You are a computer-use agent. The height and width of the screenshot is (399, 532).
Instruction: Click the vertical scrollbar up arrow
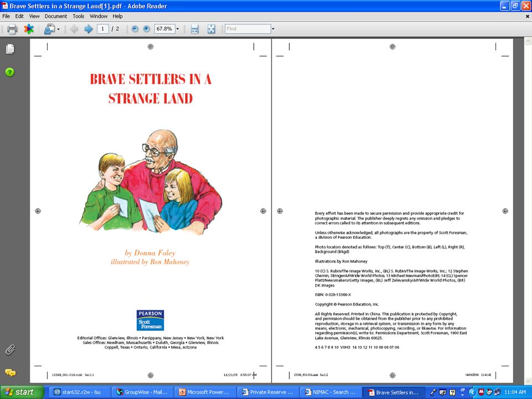(x=528, y=42)
